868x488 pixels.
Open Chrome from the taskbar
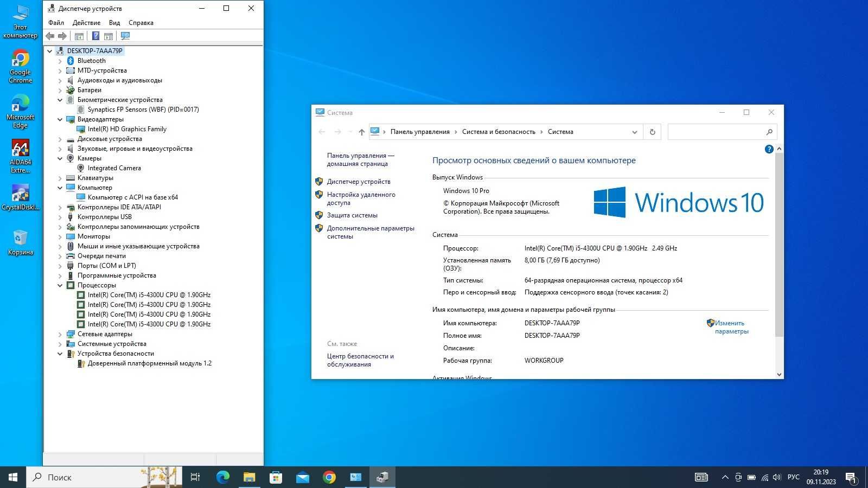329,477
